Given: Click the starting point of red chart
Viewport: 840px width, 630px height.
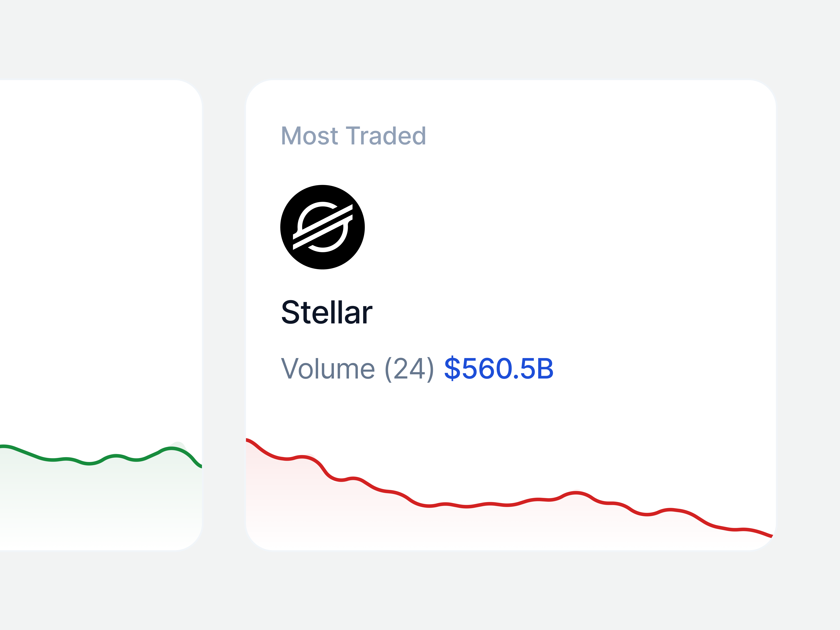Looking at the screenshot, I should (x=248, y=440).
